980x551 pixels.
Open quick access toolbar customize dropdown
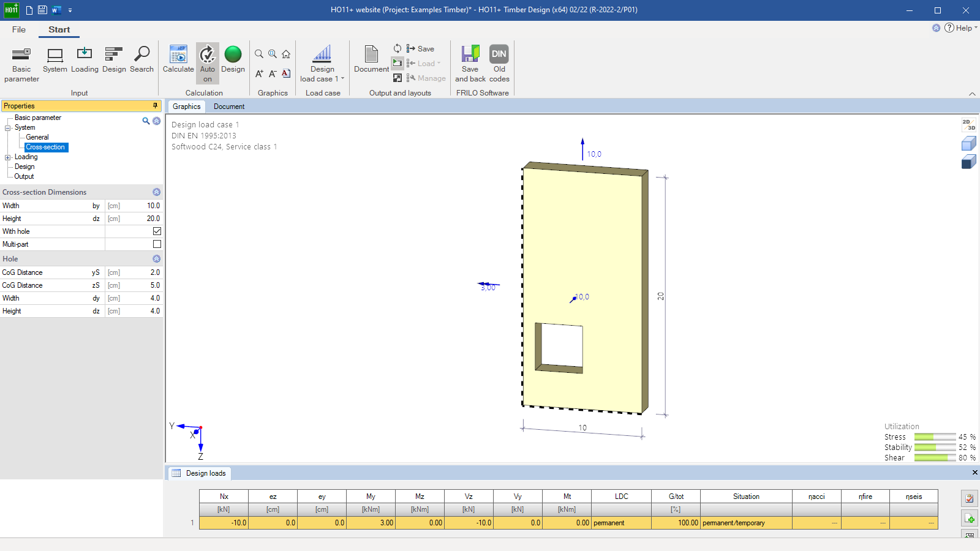point(70,10)
